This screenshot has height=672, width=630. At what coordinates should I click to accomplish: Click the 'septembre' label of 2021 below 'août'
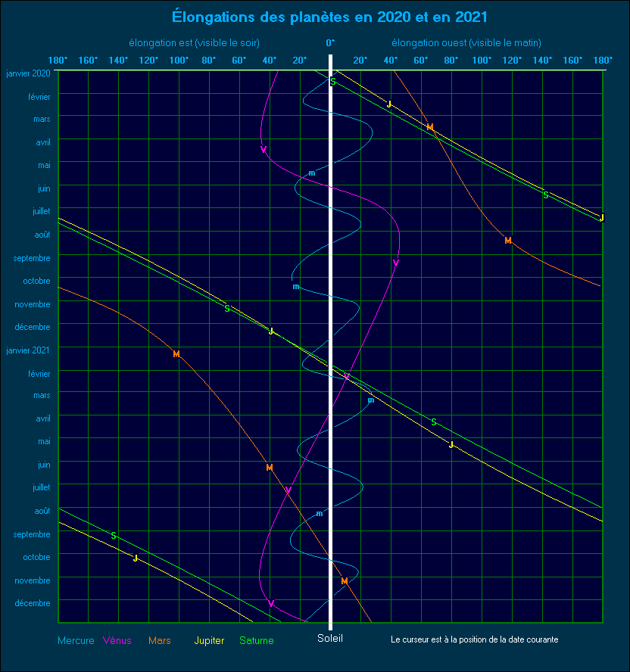[x=32, y=534]
